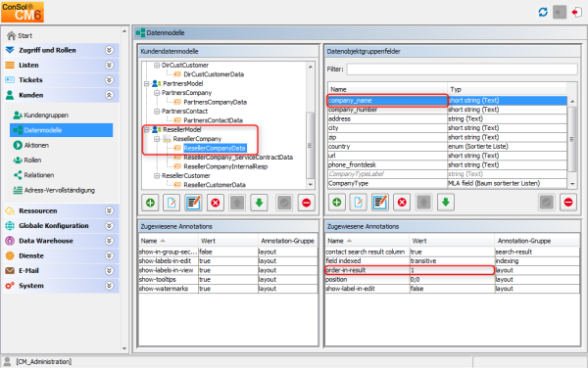Select Datenmodelle in the sidebar
Image resolution: width=588 pixels, height=368 pixels.
[x=61, y=130]
